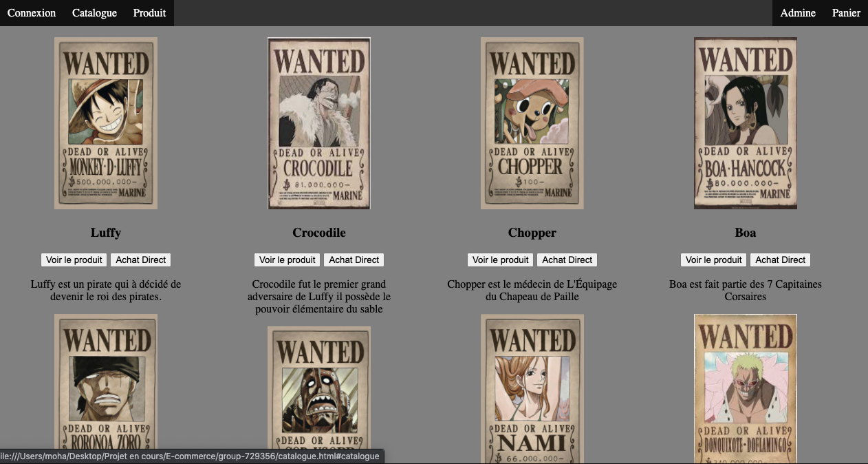Select Roronoa Zoro's wanted poster

pyautogui.click(x=106, y=389)
